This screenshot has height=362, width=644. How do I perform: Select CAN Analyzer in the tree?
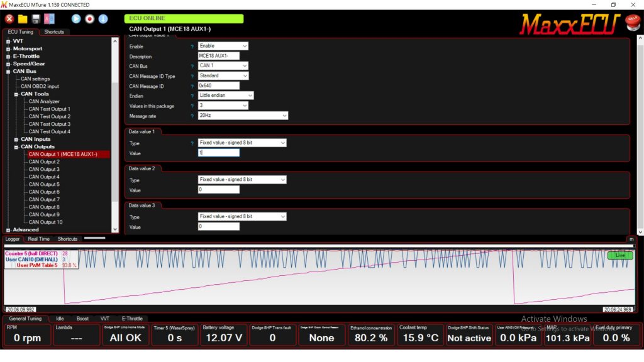44,102
